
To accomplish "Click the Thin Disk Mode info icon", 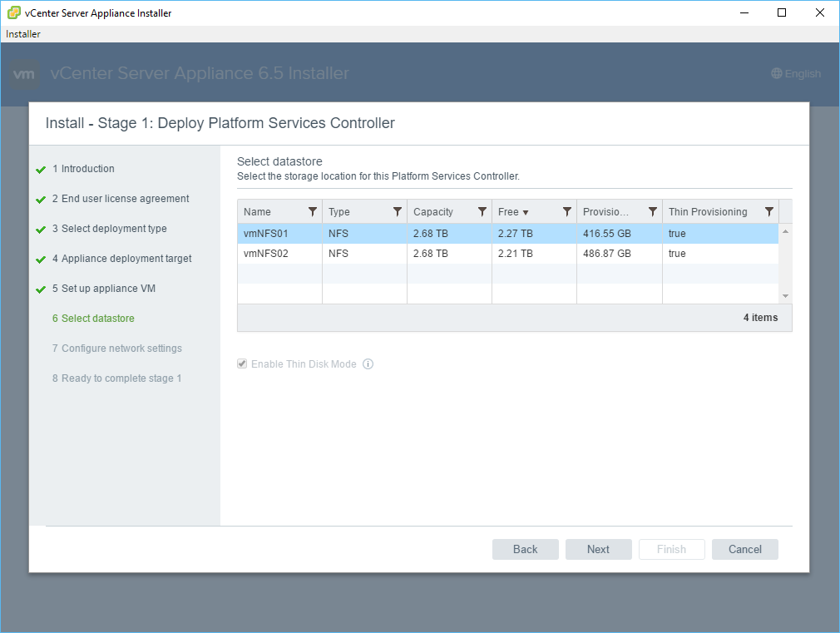I will click(368, 364).
